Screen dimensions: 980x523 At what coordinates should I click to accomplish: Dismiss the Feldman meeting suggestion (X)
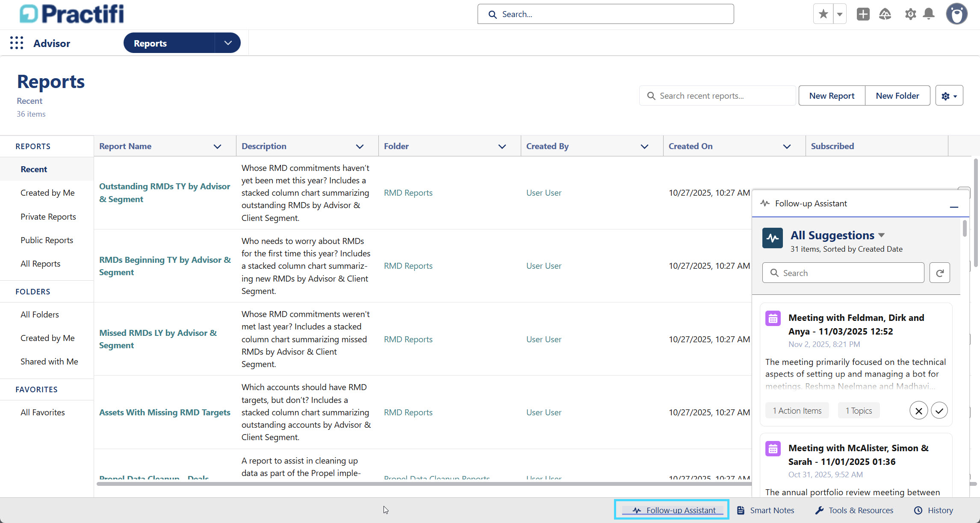pyautogui.click(x=918, y=411)
